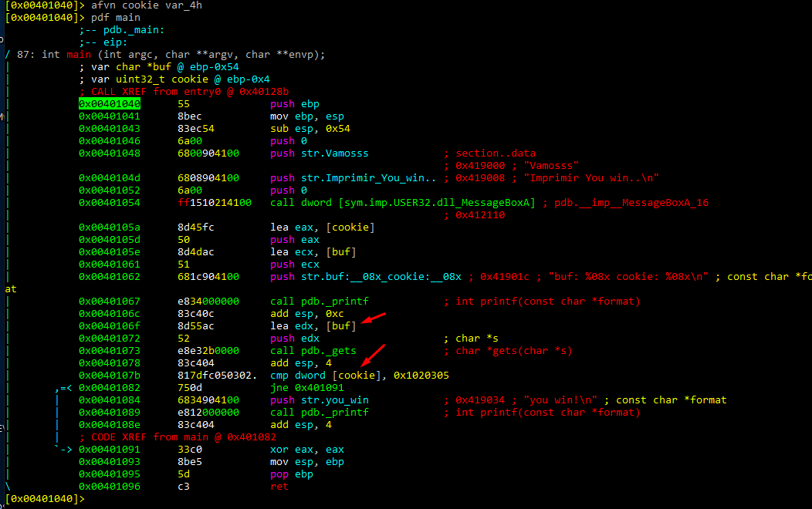The height and width of the screenshot is (509, 812).
Task: Click the str.Vamosss string reference
Action: pos(334,153)
